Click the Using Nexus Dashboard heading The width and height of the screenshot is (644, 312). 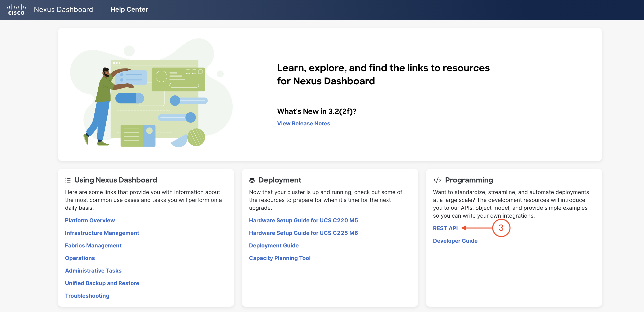pos(116,180)
